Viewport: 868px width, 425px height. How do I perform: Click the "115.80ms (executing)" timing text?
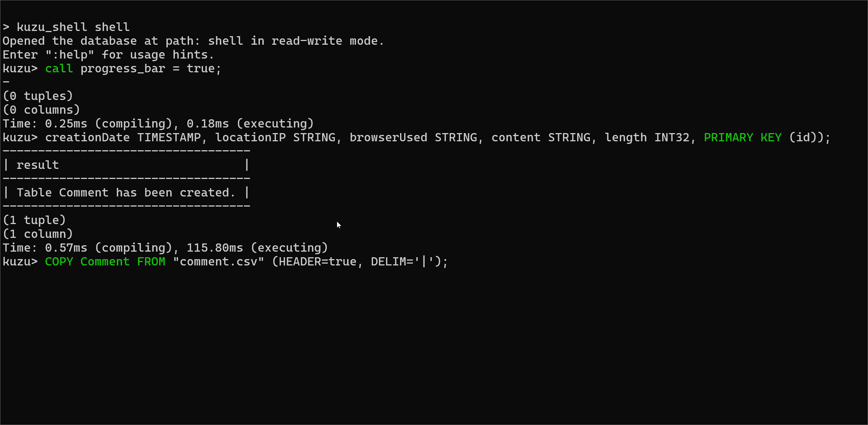click(257, 248)
